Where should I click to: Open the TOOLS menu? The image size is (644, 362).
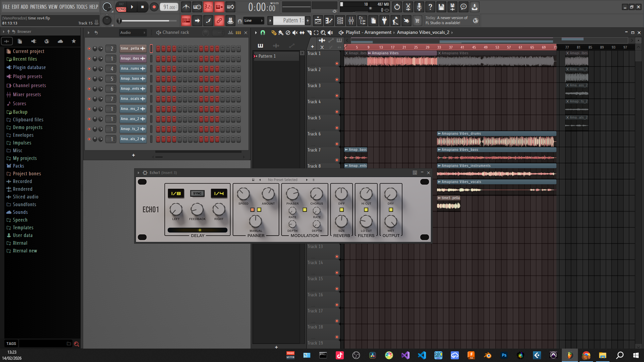tap(82, 7)
